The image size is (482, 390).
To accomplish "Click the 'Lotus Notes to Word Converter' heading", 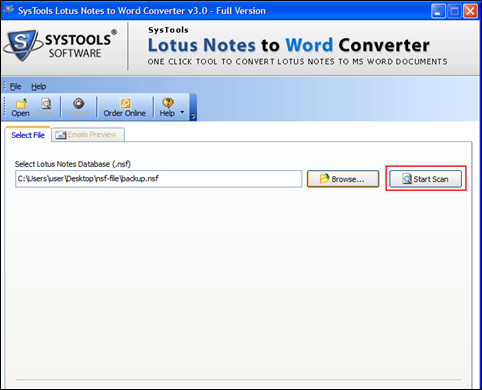I will 289,45.
